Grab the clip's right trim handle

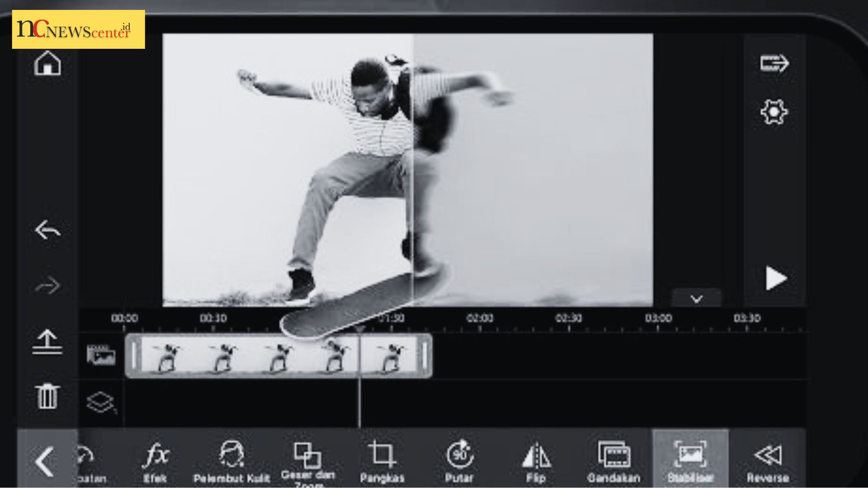[x=425, y=356]
